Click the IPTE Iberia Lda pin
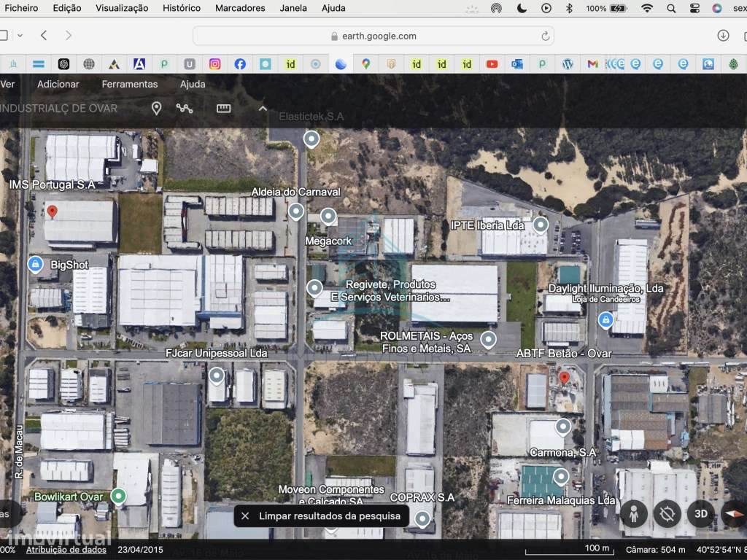 pos(541,225)
